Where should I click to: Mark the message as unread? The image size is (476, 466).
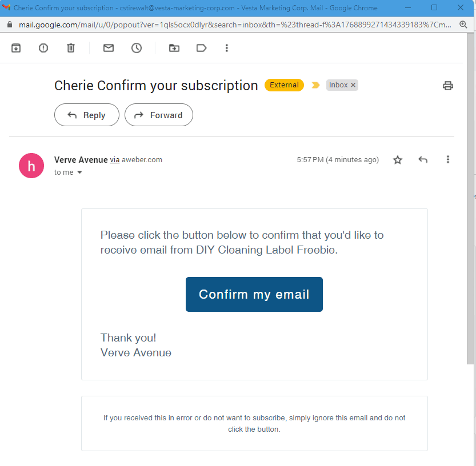(109, 48)
